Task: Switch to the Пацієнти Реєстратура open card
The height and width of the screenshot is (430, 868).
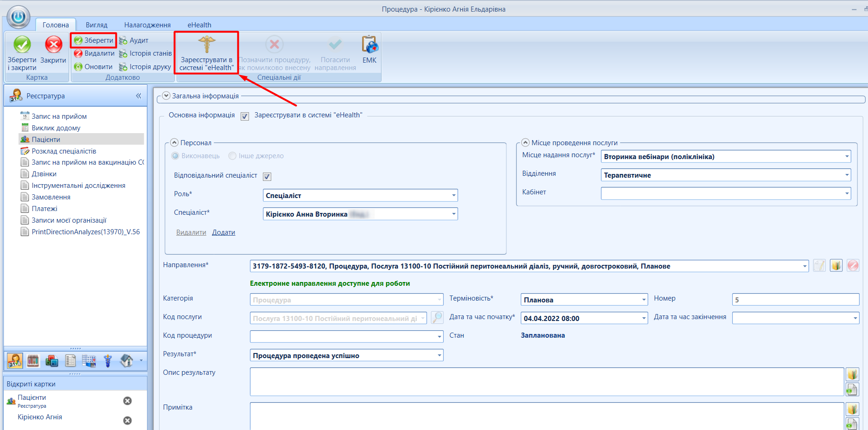Action: tap(32, 401)
